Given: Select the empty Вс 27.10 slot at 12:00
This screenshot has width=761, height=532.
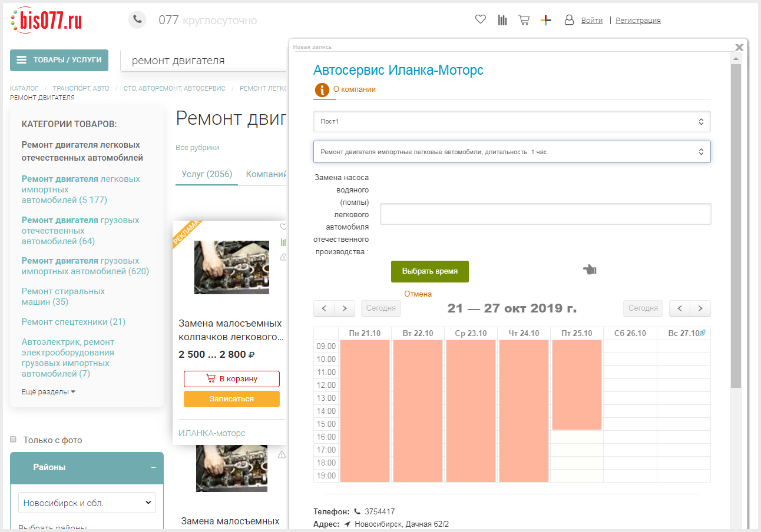Looking at the screenshot, I should click(x=683, y=385).
